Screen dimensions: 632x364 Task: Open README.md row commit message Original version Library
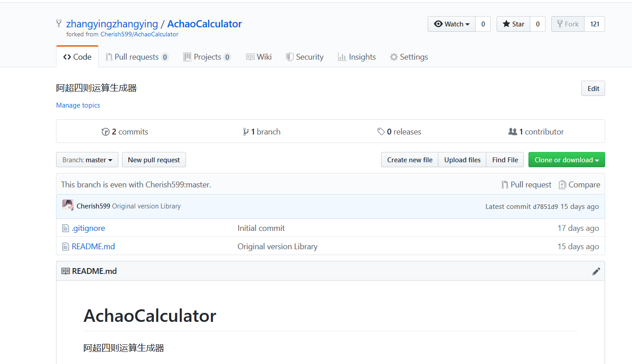[x=277, y=247]
